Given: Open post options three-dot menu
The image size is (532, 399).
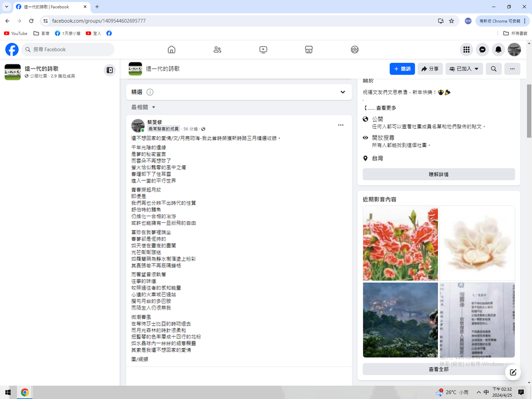Looking at the screenshot, I should 341,125.
